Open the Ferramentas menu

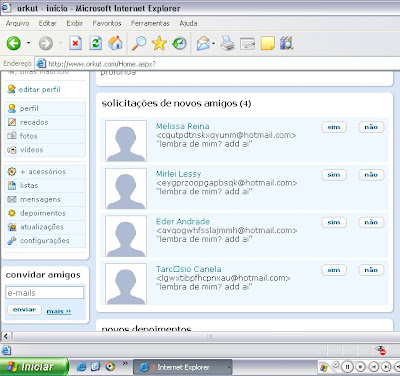pyautogui.click(x=150, y=23)
